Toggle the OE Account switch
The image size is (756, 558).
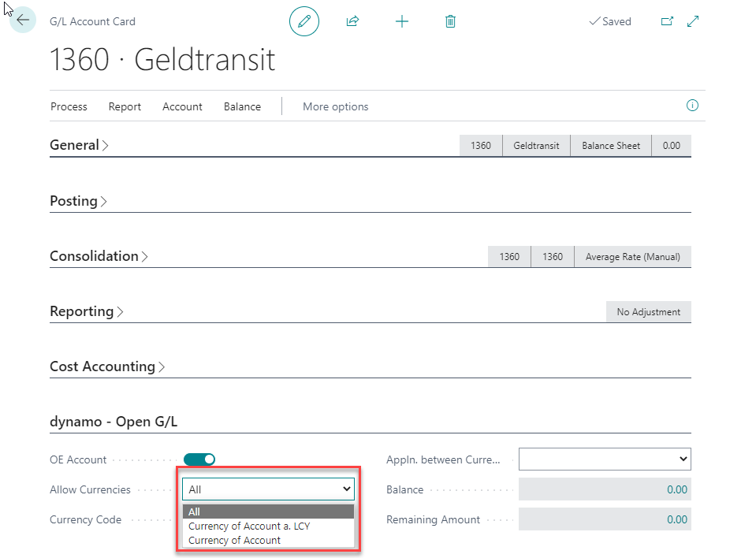point(199,459)
